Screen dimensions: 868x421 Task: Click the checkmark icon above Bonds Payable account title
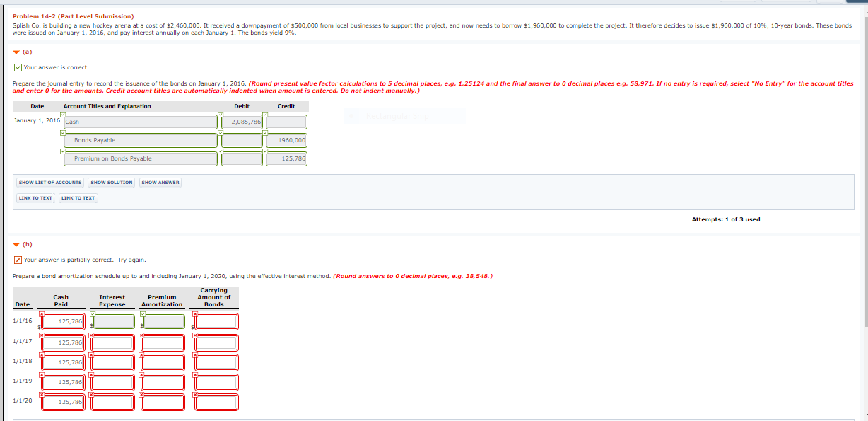pyautogui.click(x=62, y=133)
